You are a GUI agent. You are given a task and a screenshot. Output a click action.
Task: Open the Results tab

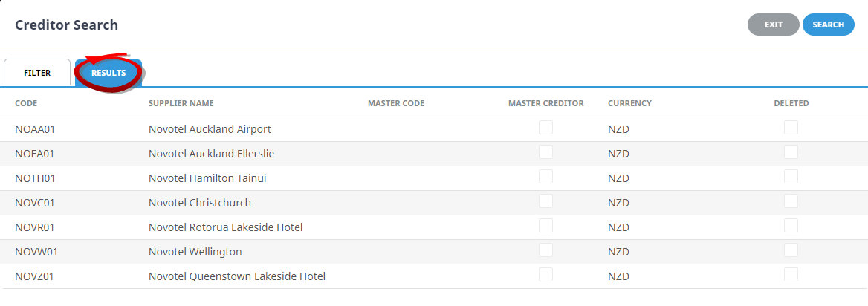pyautogui.click(x=108, y=73)
